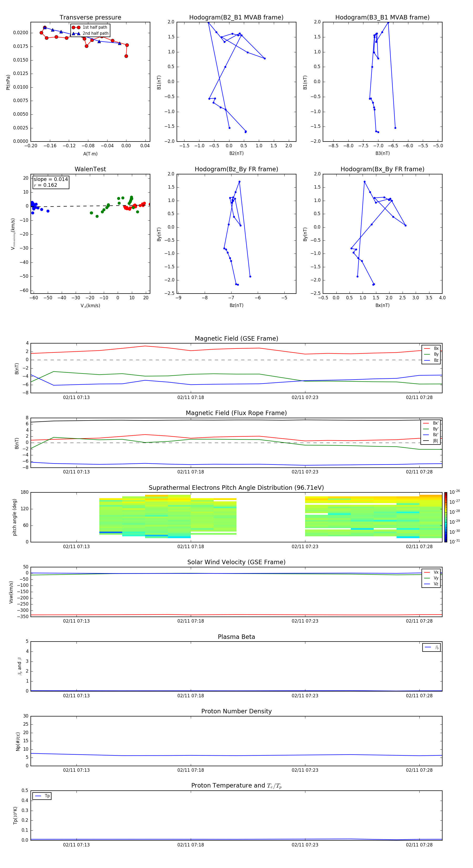Click the pitch angle color bar

446,517
